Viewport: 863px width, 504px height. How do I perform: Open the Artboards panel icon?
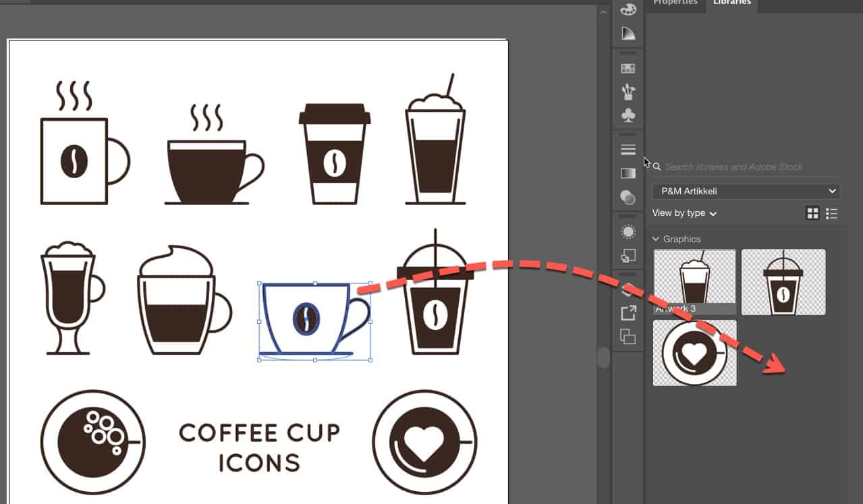[628, 337]
